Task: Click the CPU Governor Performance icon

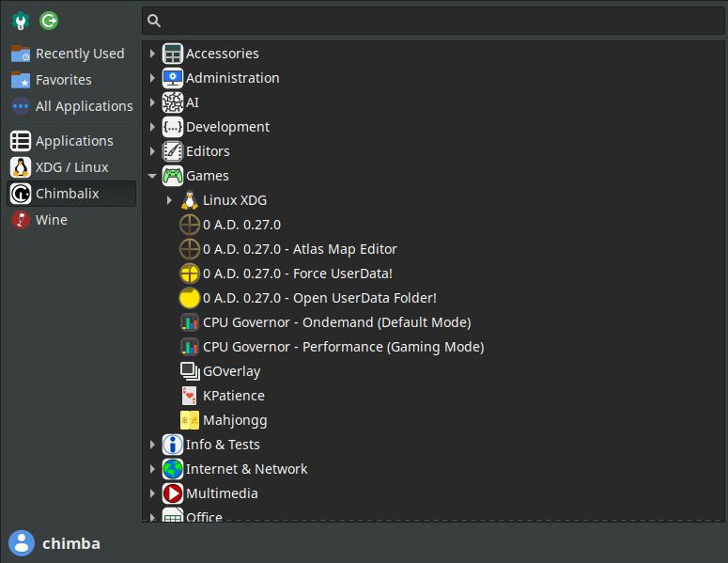Action: tap(190, 347)
